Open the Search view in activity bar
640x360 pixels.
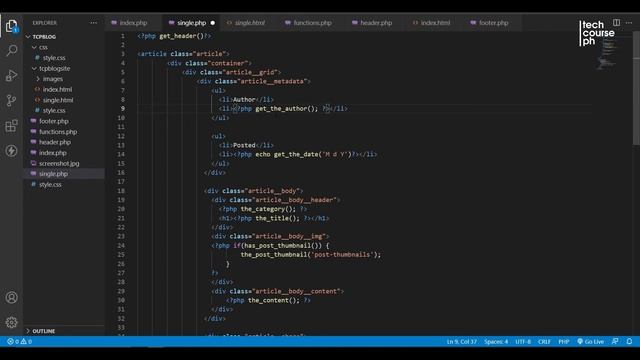11,51
